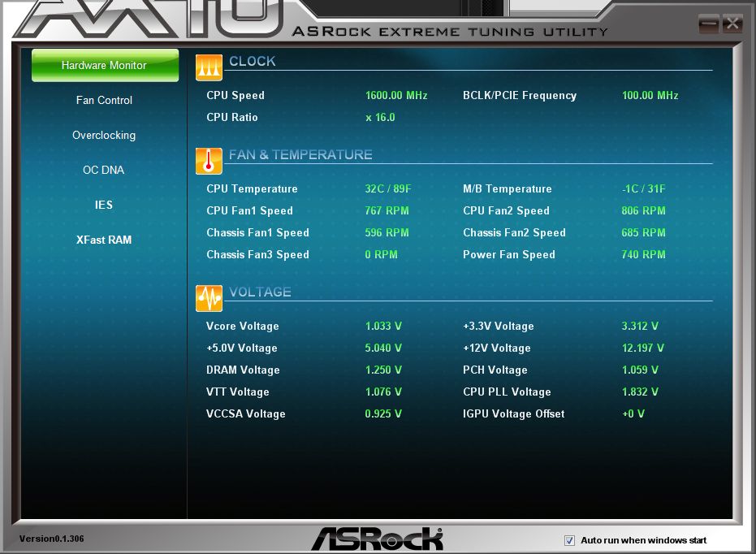Click the AXTU logo in header
The height and width of the screenshot is (554, 756).
pyautogui.click(x=149, y=18)
